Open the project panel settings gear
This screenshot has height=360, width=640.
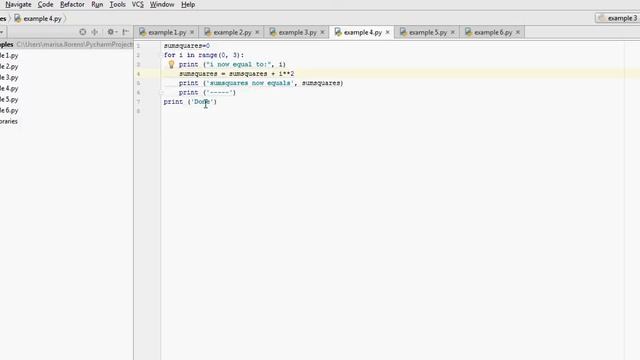(x=111, y=32)
